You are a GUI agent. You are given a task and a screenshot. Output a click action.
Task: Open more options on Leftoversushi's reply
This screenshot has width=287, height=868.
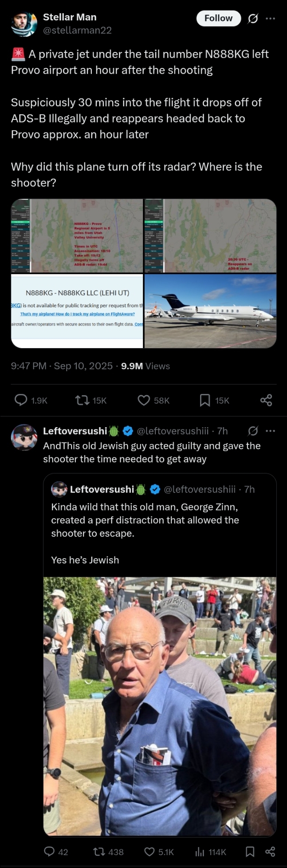point(270,431)
